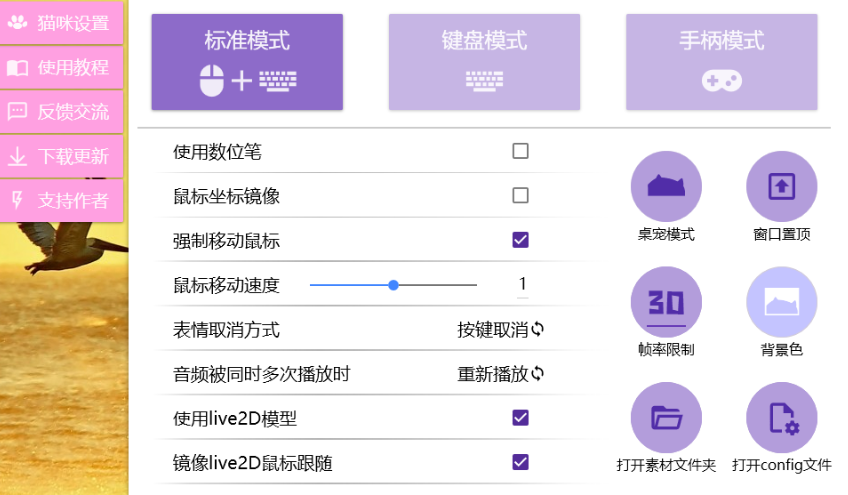Enable the 桌宠模式 desktop pet icon
The height and width of the screenshot is (495, 848).
tap(666, 186)
